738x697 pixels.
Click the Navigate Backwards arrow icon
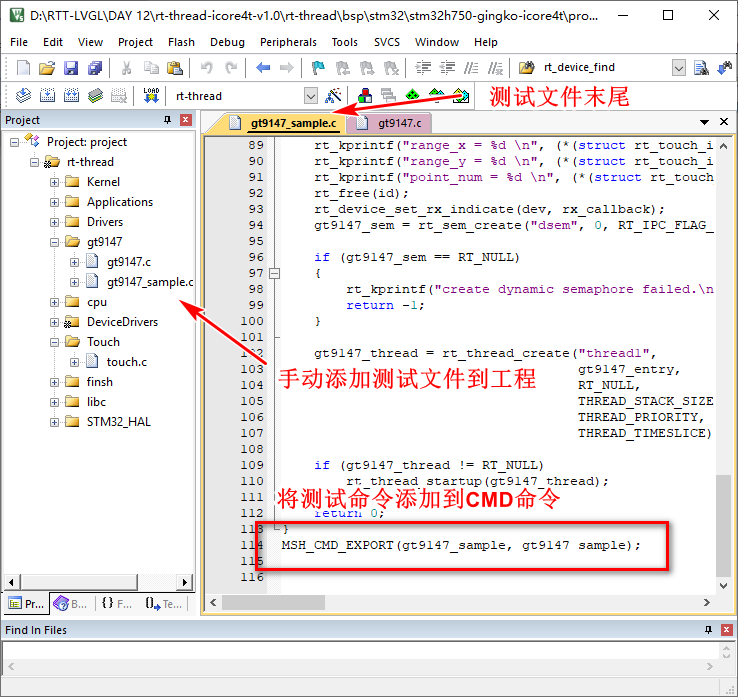(x=263, y=68)
